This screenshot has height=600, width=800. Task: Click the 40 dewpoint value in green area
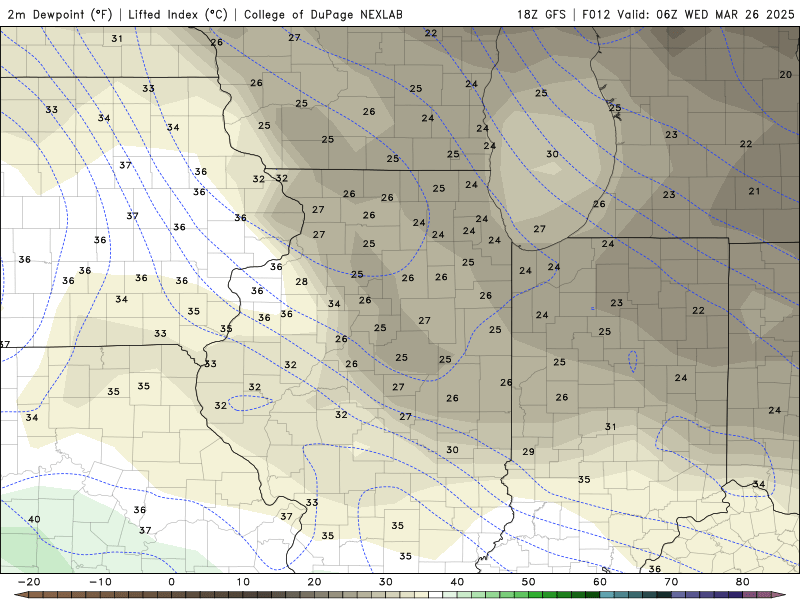pyautogui.click(x=34, y=519)
